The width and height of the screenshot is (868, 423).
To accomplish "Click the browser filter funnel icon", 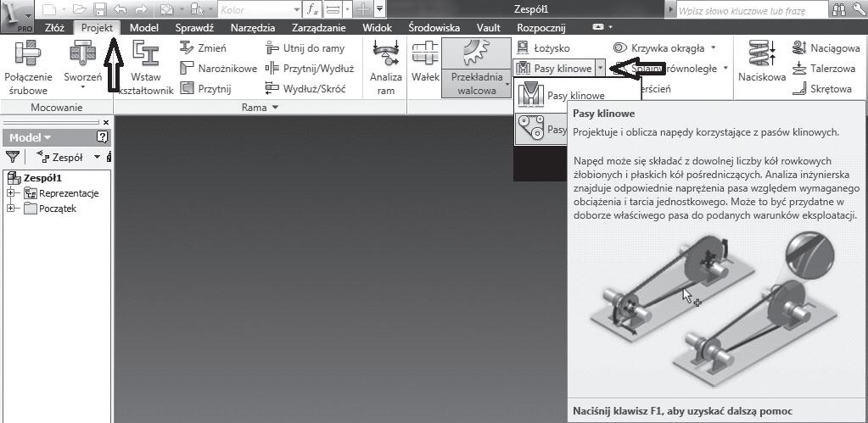I will click(x=11, y=157).
